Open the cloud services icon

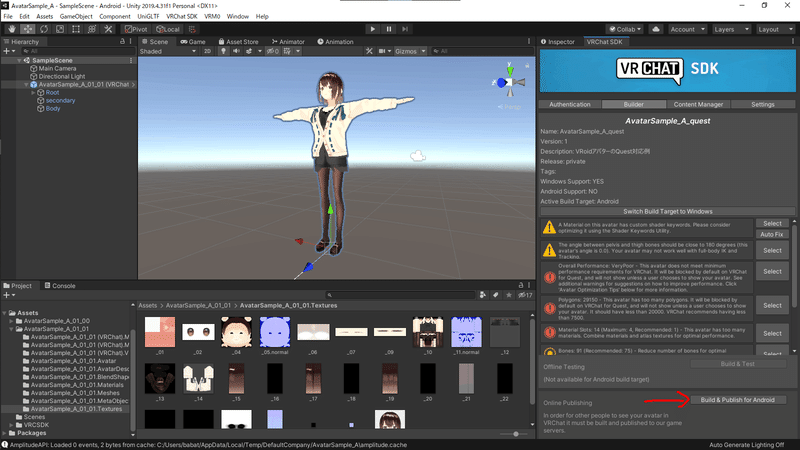pos(656,29)
